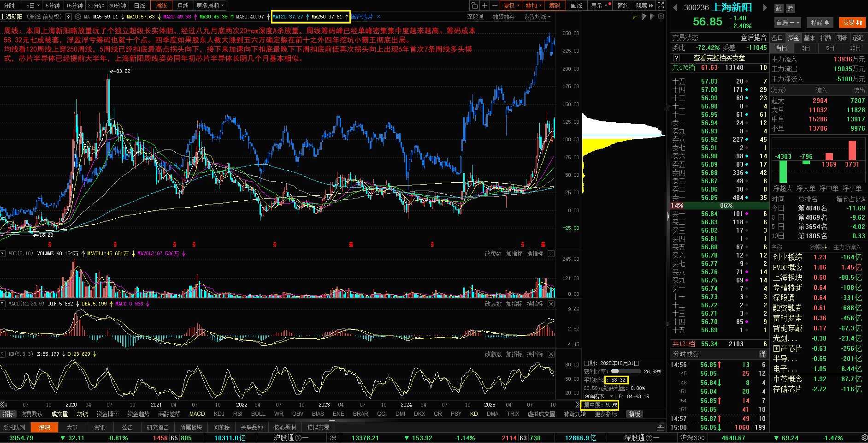Image resolution: width=868 pixels, height=443 pixels.
Task: Click the lock chart icon in toolbar
Action: [474, 6]
